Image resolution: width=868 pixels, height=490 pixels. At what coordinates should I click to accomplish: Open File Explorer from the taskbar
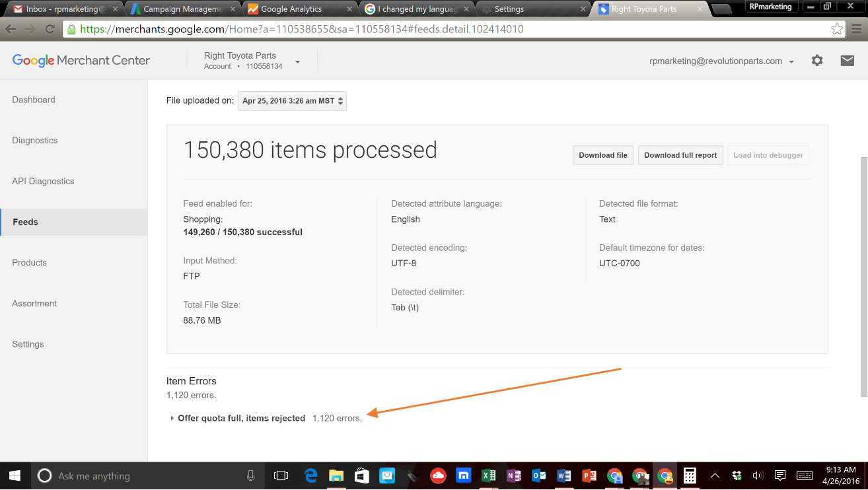[x=336, y=475]
